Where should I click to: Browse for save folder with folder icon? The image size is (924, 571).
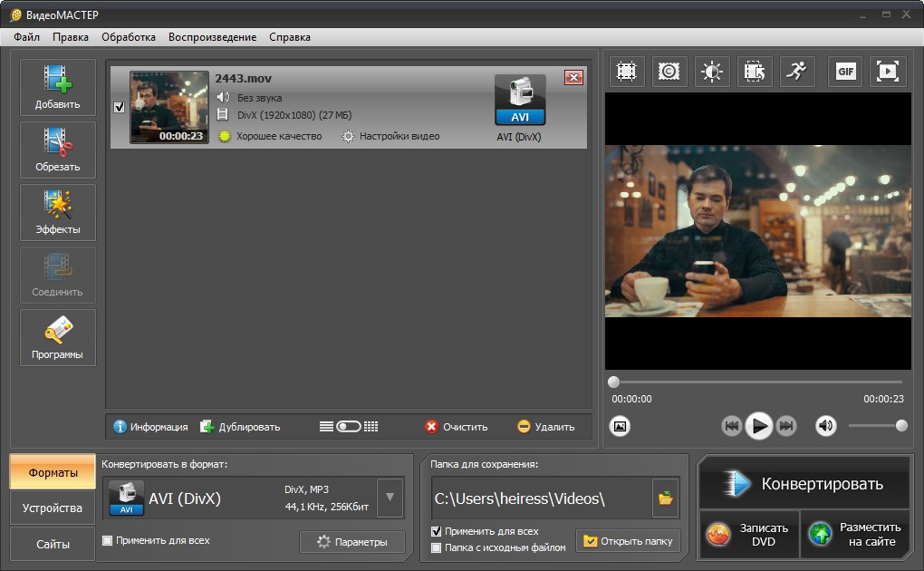[666, 498]
